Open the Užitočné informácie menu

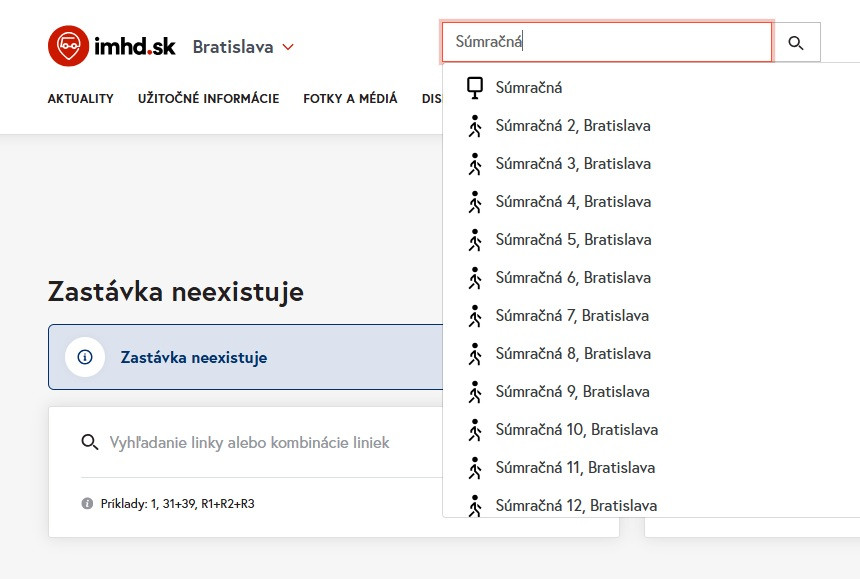[x=208, y=99]
